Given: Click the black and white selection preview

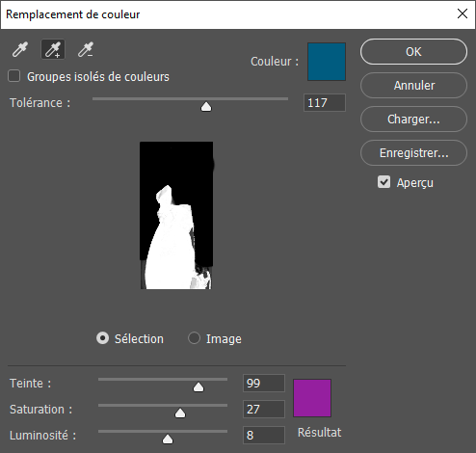Looking at the screenshot, I should (176, 215).
